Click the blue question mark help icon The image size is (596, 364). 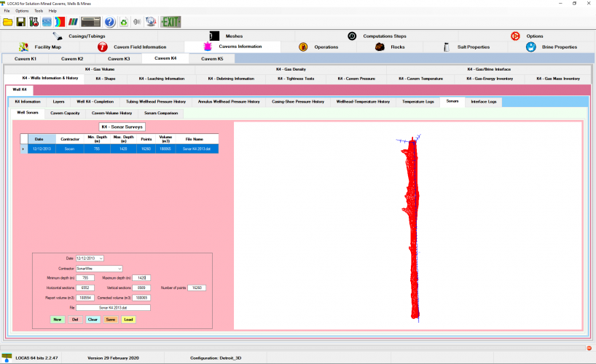pyautogui.click(x=110, y=22)
